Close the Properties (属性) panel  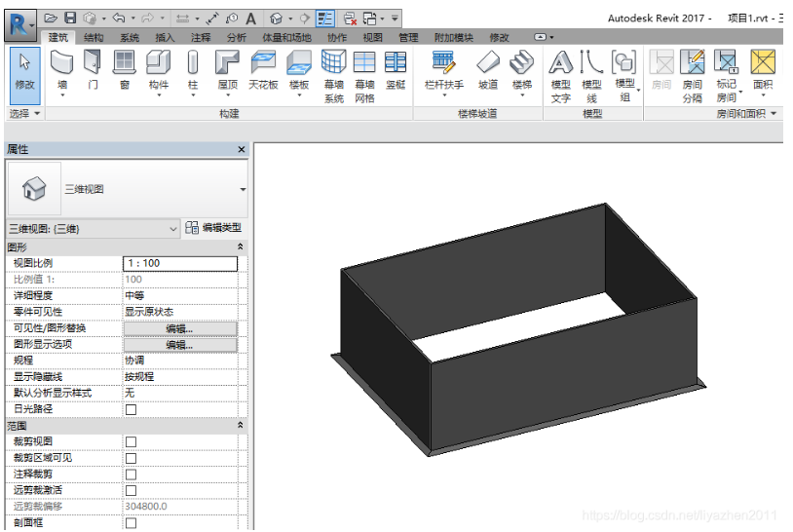[x=242, y=149]
